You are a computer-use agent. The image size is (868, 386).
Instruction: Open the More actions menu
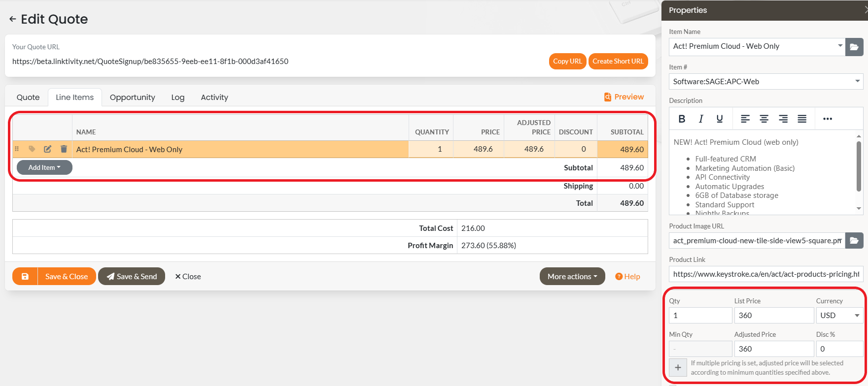[x=572, y=276]
